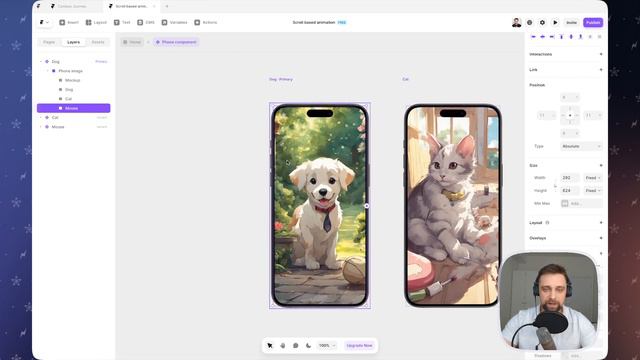Image resolution: width=640 pixels, height=360 pixels.
Task: Select the dog phone mockup on canvas
Action: [x=320, y=205]
